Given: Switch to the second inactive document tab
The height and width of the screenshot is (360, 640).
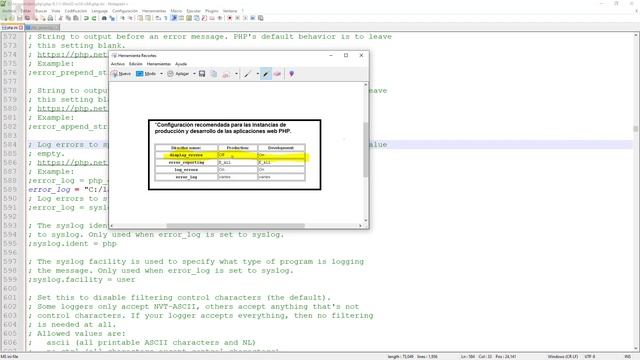Looking at the screenshot, I should [x=42, y=27].
